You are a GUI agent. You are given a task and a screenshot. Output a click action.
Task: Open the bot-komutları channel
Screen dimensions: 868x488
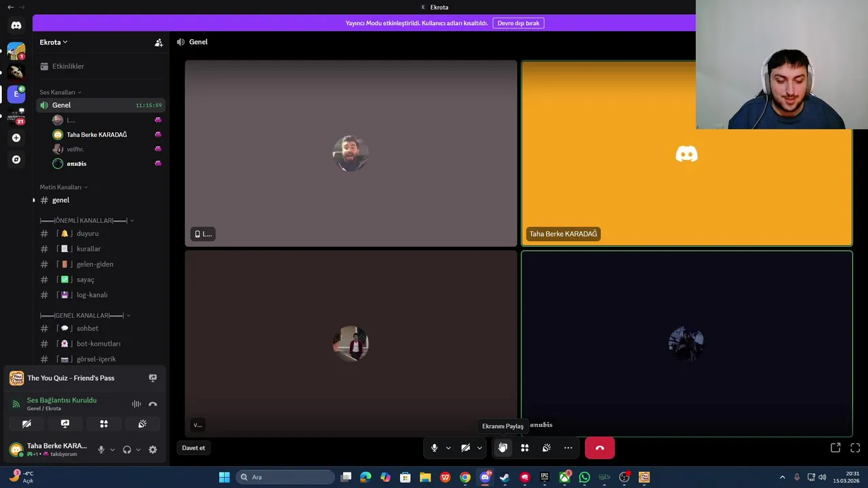point(100,344)
